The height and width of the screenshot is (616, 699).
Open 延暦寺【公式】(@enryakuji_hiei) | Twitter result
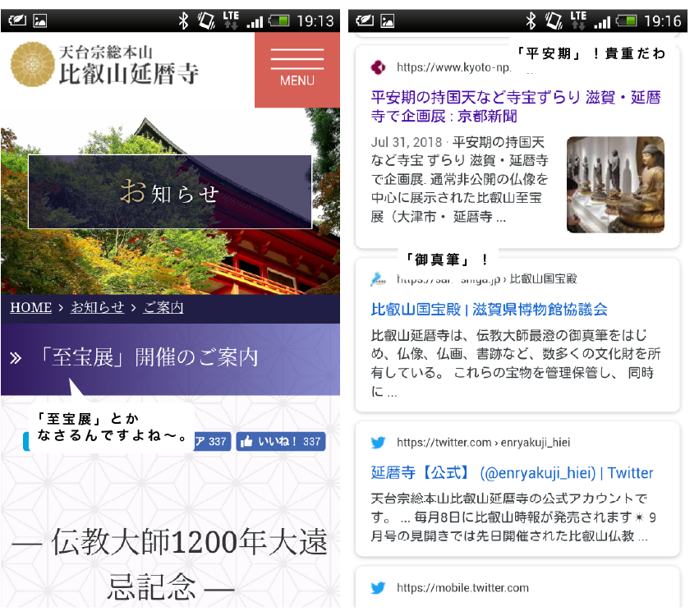pyautogui.click(x=513, y=472)
